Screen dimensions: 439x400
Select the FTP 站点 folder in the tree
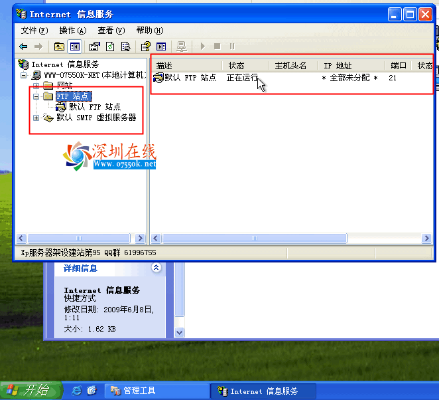tap(73, 96)
